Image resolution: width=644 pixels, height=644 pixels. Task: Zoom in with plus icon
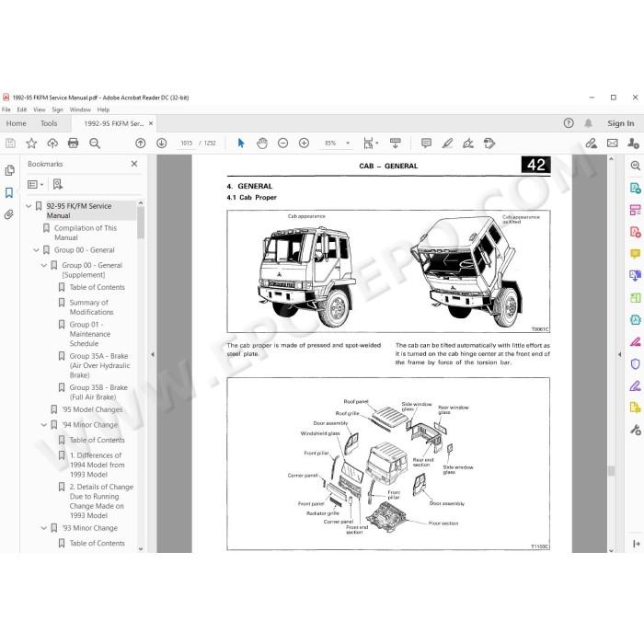304,144
